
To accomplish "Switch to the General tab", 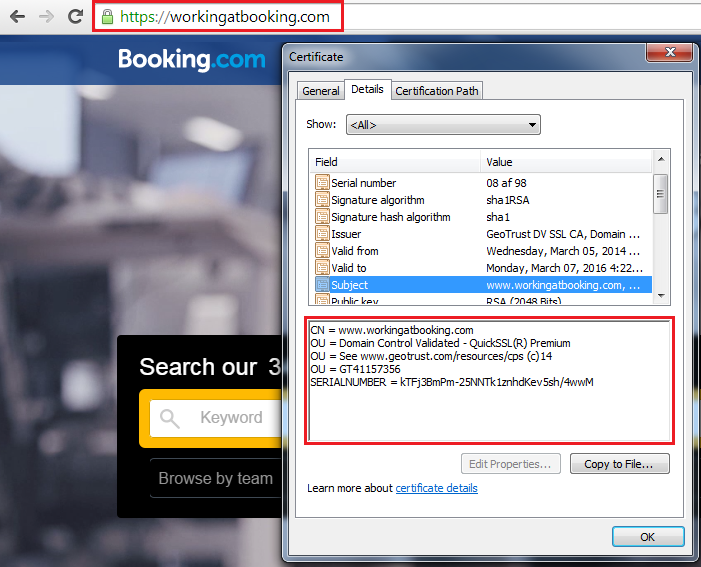I will (321, 91).
